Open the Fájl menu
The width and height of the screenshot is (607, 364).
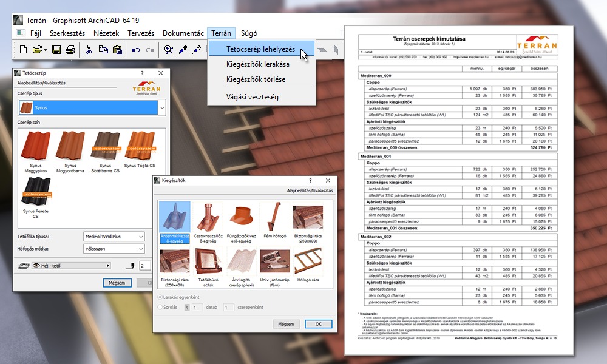tap(36, 33)
